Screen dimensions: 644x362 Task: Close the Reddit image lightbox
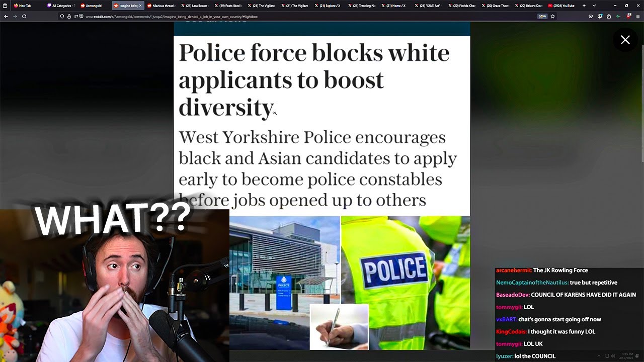(625, 40)
